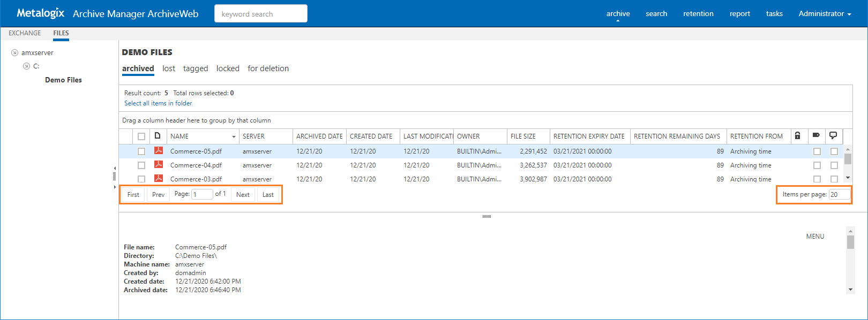This screenshot has width=868, height=320.
Task: Click the PDF icon for Commerce-05.pdf
Action: click(x=159, y=151)
